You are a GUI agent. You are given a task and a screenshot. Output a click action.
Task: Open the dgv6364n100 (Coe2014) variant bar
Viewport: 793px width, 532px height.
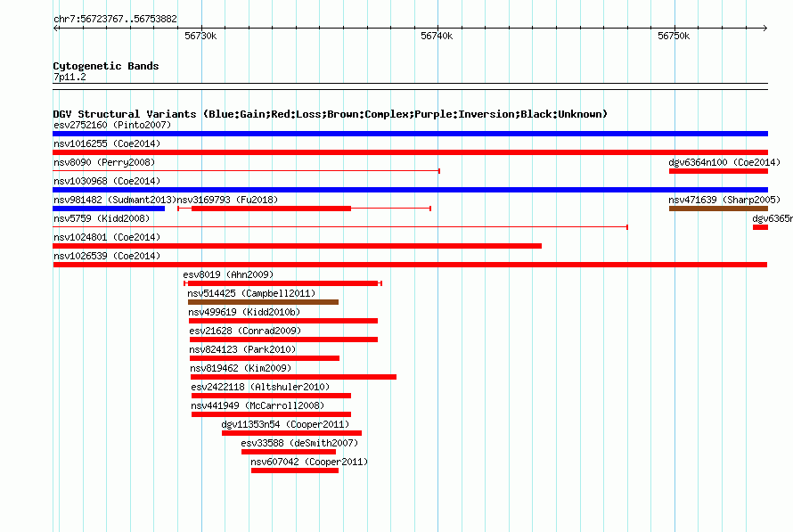point(718,171)
